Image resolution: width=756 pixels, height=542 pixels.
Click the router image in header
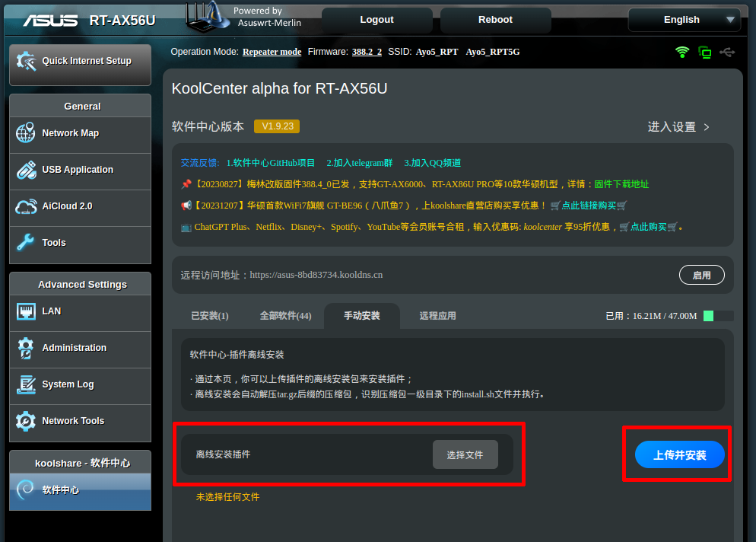[x=208, y=18]
